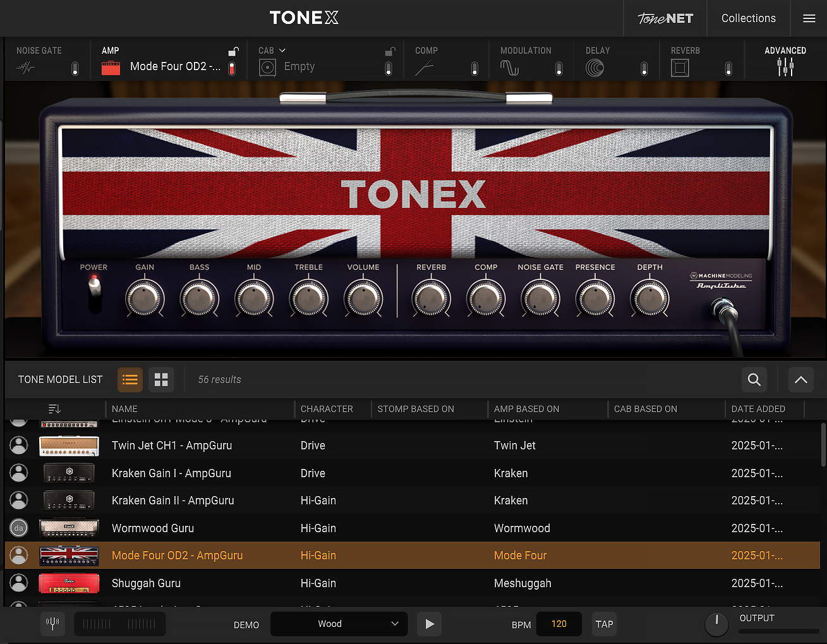The width and height of the screenshot is (827, 644).
Task: Click the Advanced settings sliders icon
Action: [785, 67]
